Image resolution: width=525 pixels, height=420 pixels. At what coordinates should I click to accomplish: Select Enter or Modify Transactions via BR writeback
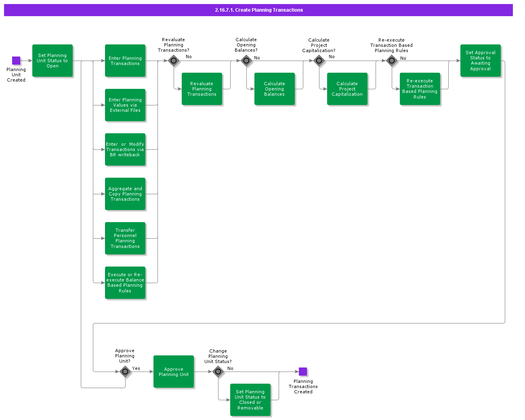tap(125, 149)
